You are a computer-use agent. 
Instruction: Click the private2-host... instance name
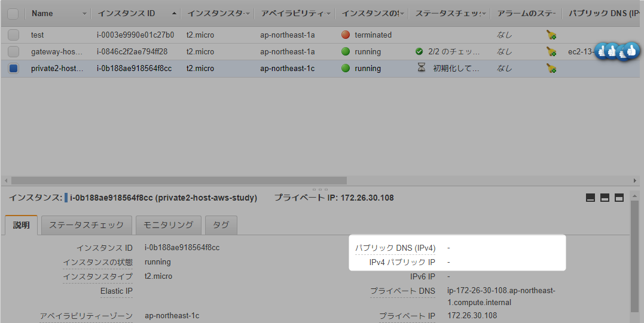[x=57, y=69]
